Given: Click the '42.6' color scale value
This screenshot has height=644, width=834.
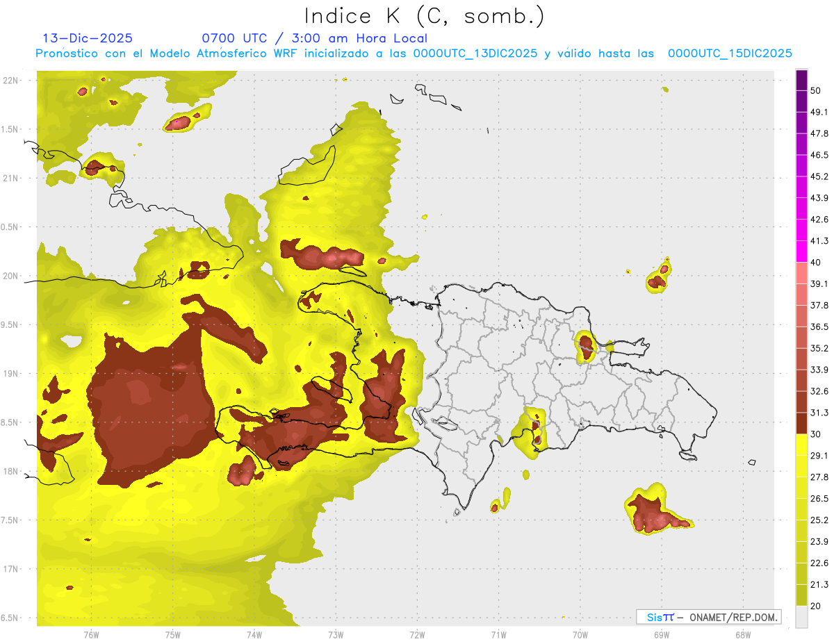Looking at the screenshot, I should point(819,220).
